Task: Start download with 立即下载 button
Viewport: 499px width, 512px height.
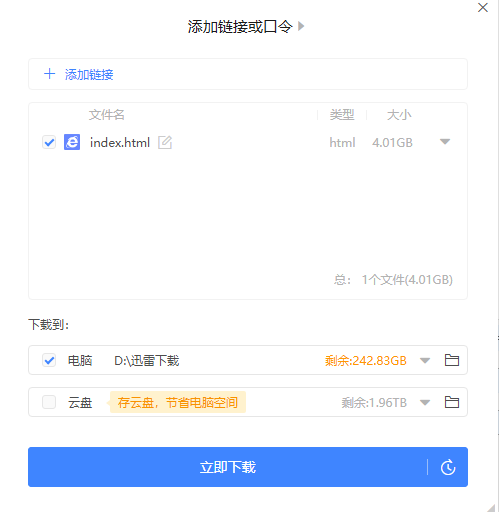Action: click(228, 467)
